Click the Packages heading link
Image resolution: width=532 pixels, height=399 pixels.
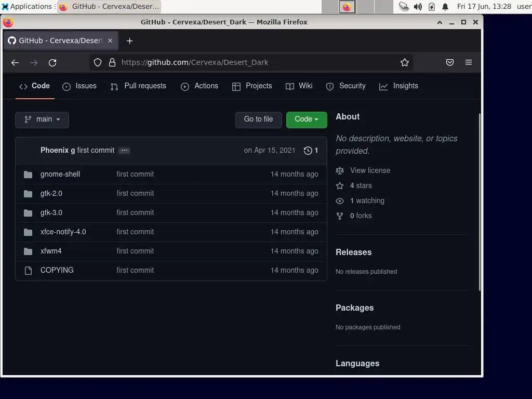point(354,308)
